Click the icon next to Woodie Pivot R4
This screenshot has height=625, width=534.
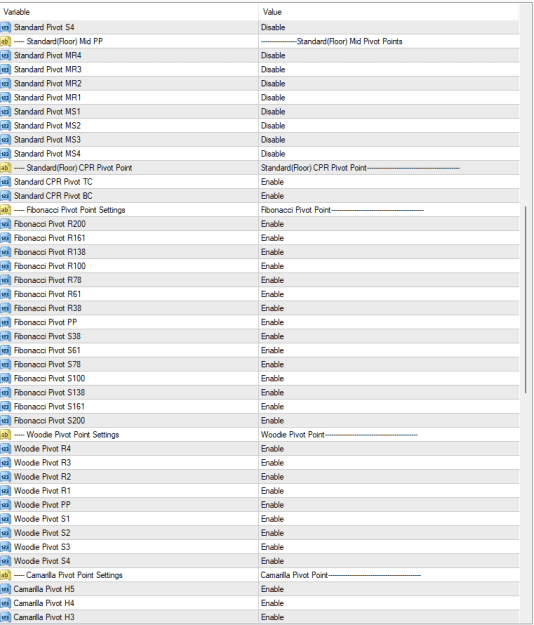[x=6, y=449]
